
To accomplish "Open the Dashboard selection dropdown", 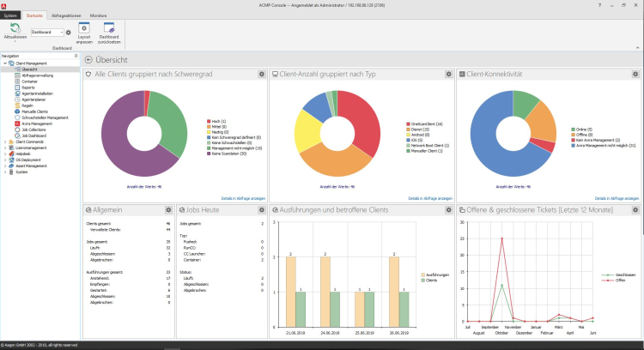I will click(x=47, y=33).
